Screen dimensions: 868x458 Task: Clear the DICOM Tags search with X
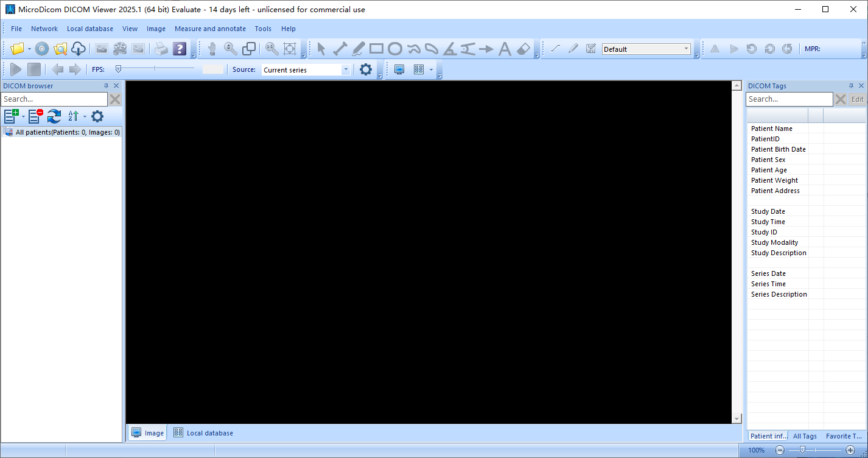(841, 99)
